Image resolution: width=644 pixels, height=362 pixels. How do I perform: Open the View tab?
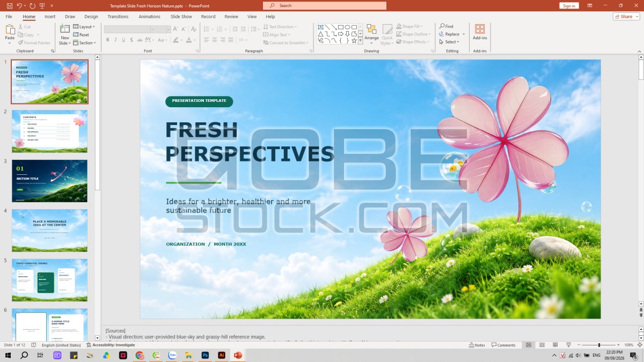pos(252,17)
